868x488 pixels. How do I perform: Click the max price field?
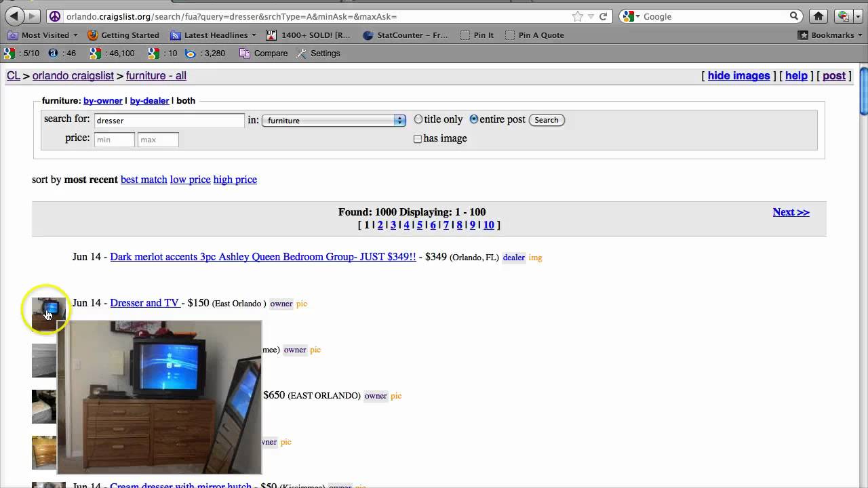click(158, 140)
